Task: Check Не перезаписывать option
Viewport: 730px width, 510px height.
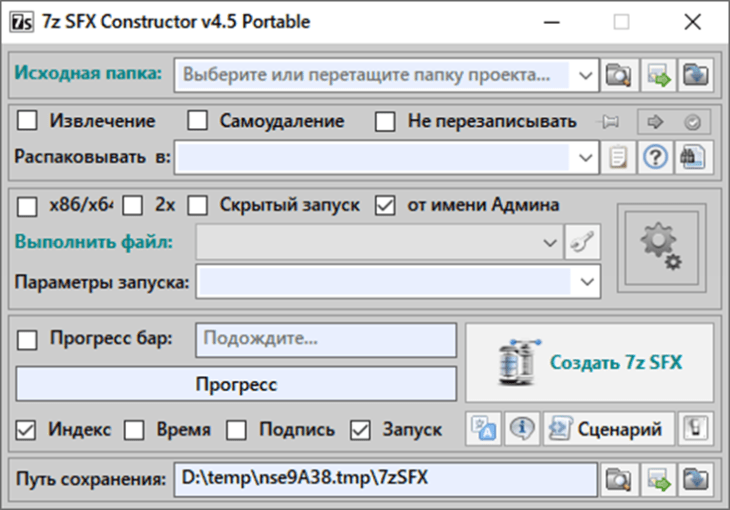Action: [385, 121]
